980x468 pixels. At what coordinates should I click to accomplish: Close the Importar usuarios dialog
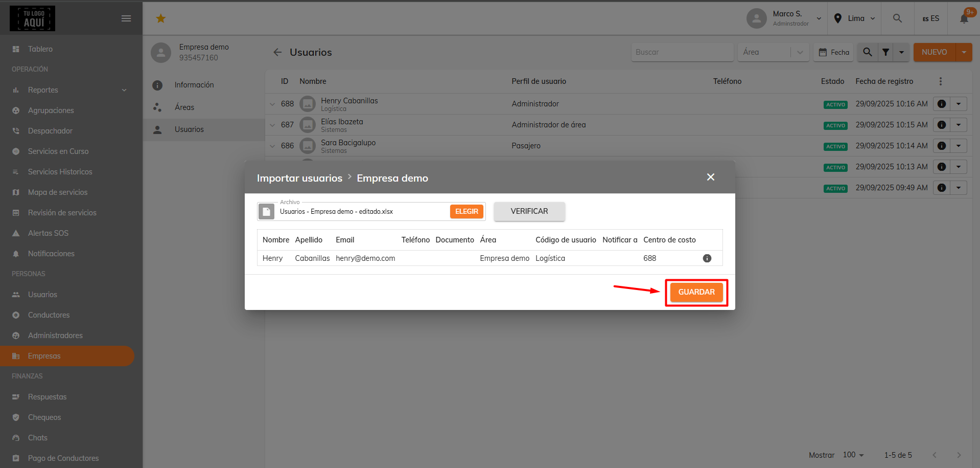(x=711, y=177)
